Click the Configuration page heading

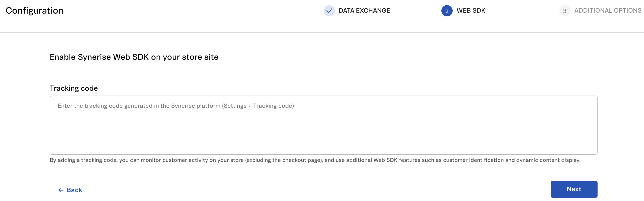click(34, 11)
